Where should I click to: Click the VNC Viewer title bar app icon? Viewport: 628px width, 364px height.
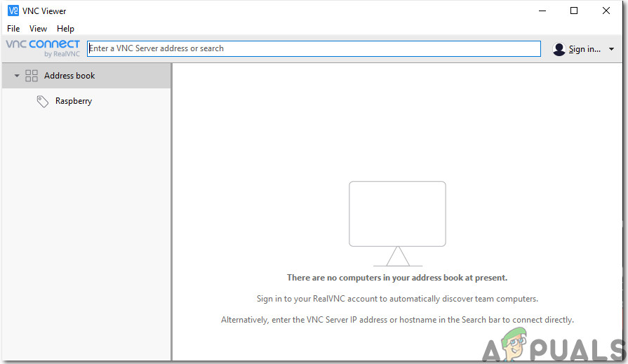pyautogui.click(x=13, y=11)
